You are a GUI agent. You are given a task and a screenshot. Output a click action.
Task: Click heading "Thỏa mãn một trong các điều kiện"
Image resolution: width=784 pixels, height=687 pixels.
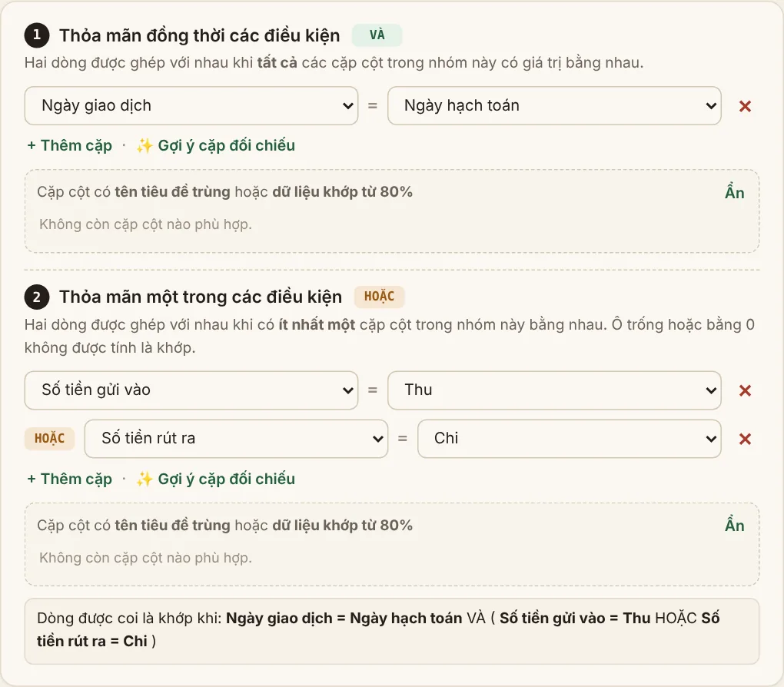(201, 297)
